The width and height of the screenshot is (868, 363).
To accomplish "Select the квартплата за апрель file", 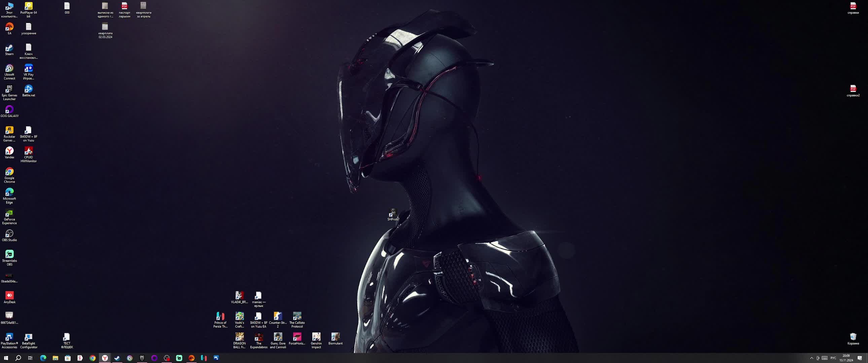I will pyautogui.click(x=144, y=10).
